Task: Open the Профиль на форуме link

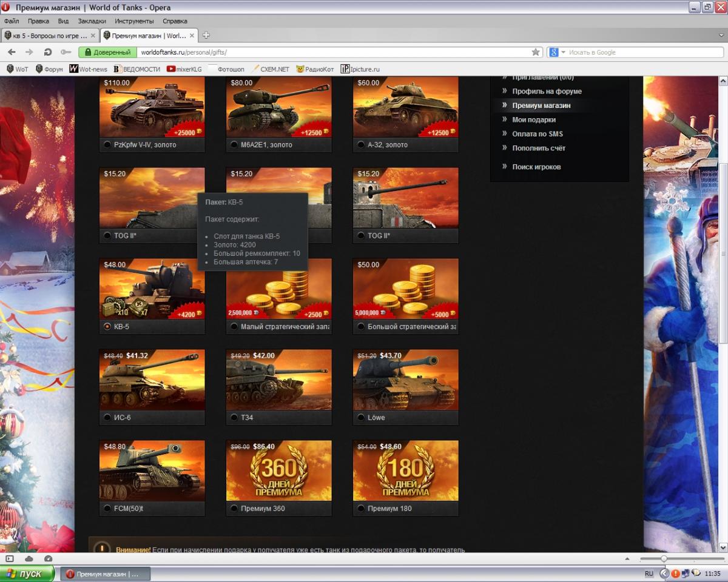Action: point(547,91)
